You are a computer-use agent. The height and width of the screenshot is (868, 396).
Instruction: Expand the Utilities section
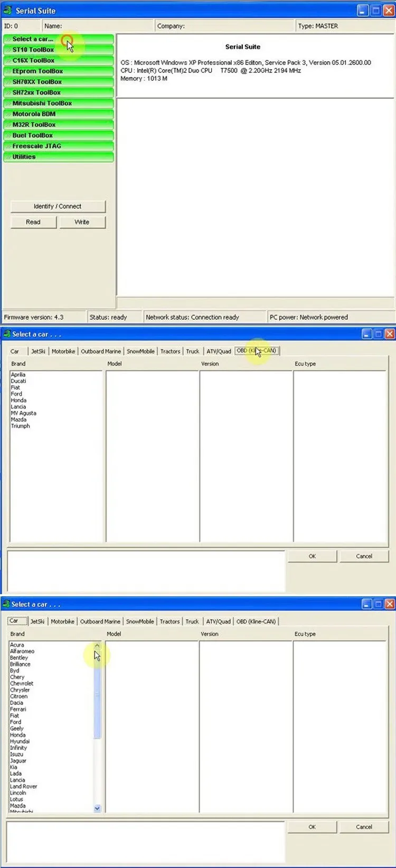[x=58, y=157]
